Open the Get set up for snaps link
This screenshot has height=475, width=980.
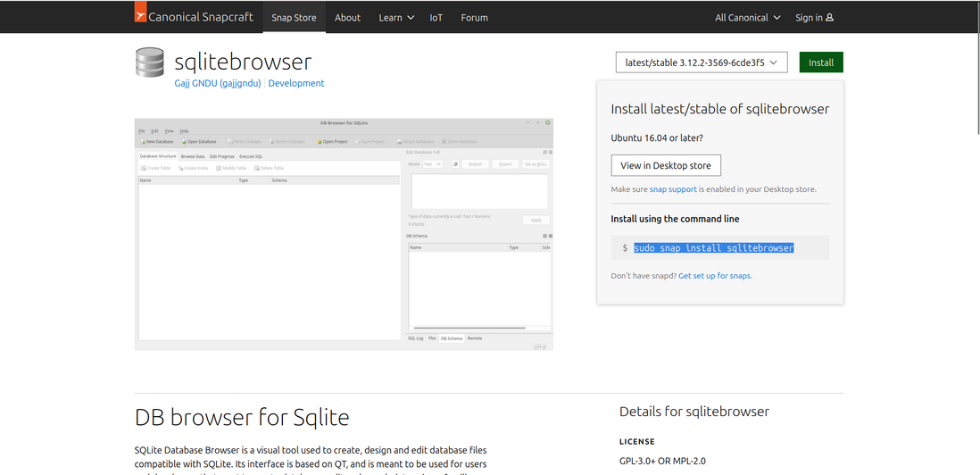pos(715,276)
